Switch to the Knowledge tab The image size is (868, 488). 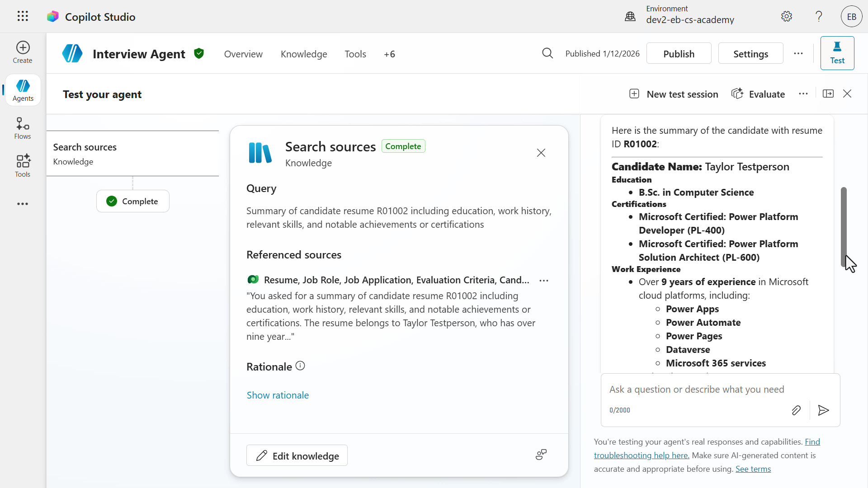304,54
